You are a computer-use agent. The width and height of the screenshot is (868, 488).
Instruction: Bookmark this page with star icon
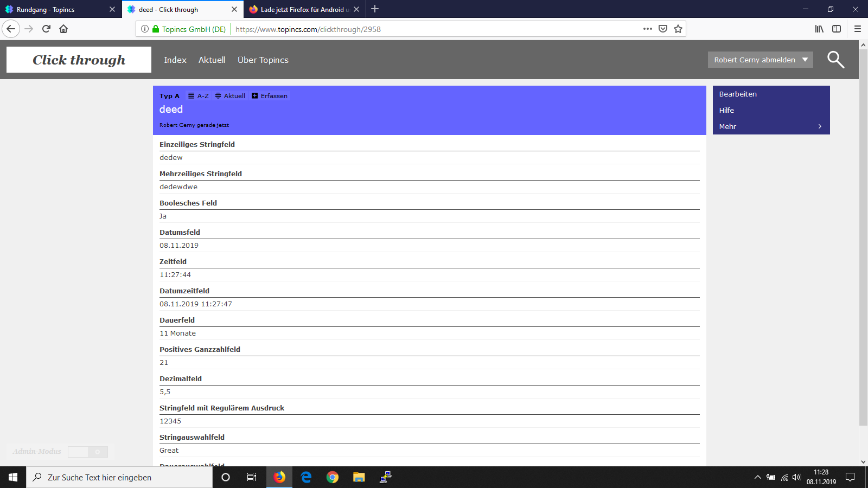click(x=678, y=29)
